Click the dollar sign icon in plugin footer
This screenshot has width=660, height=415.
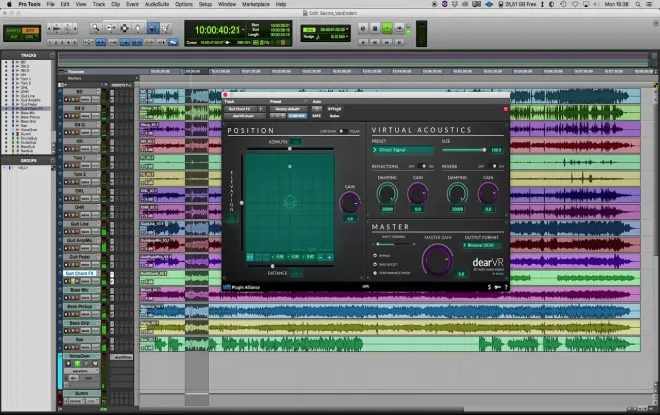tap(489, 287)
